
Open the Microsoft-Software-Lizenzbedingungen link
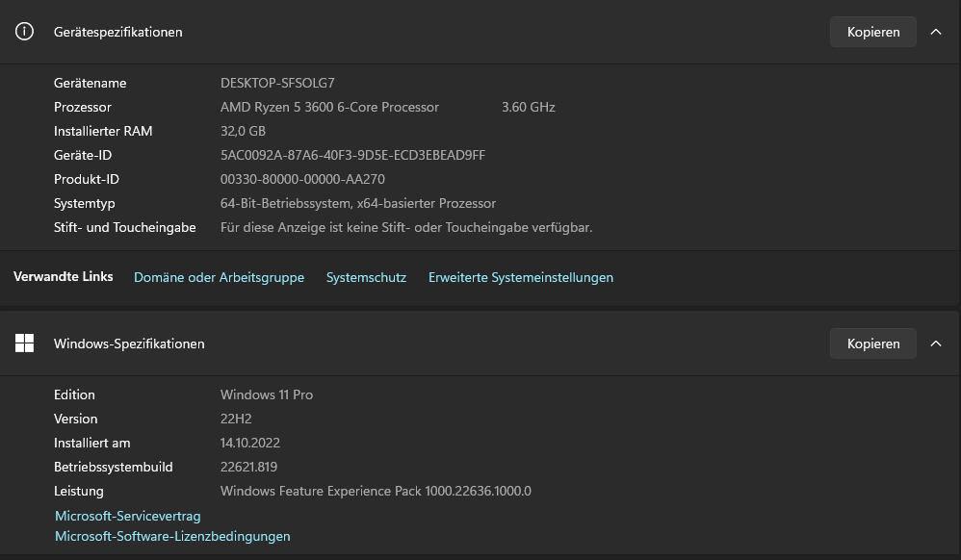pyautogui.click(x=172, y=536)
